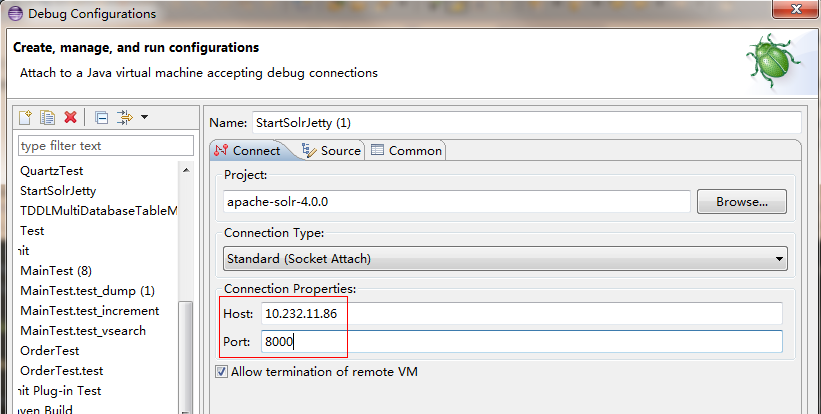Open the Connection Type dropdown
This screenshot has height=414, width=821.
pyautogui.click(x=505, y=259)
